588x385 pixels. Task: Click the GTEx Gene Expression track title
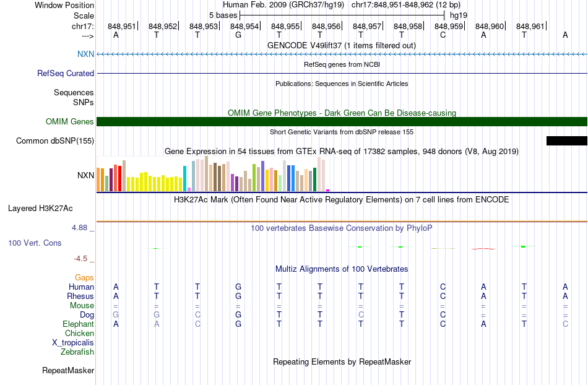(x=342, y=152)
